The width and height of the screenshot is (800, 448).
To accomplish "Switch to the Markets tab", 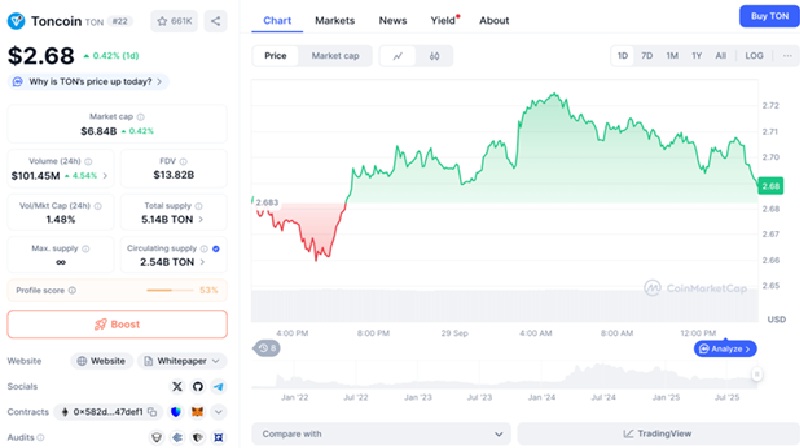I will click(x=334, y=20).
